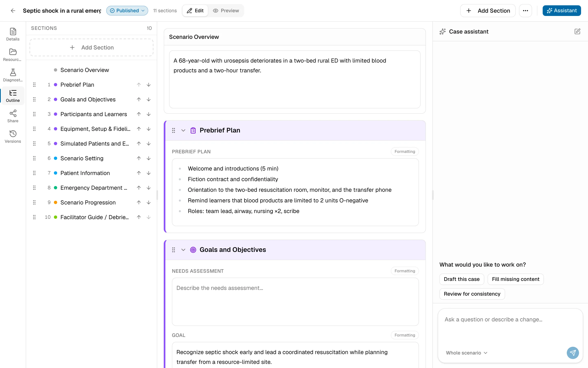The width and height of the screenshot is (588, 368).
Task: Open the Versions history panel
Action: (13, 137)
